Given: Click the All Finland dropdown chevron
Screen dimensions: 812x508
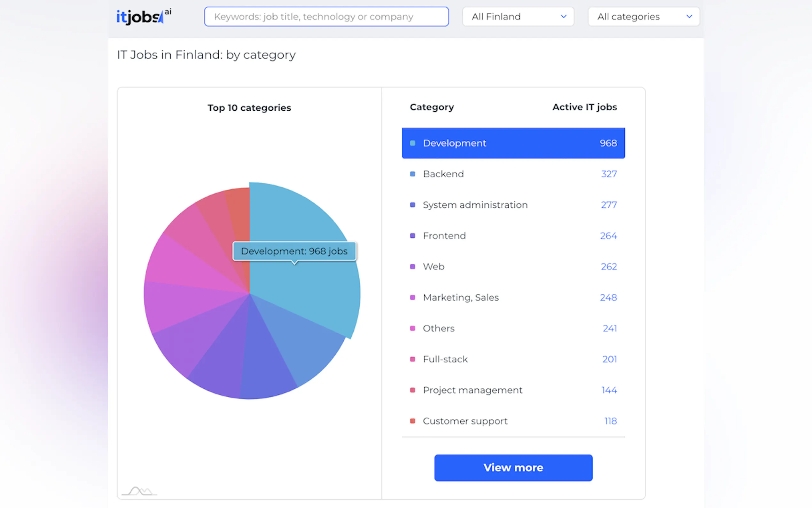Looking at the screenshot, I should point(564,16).
